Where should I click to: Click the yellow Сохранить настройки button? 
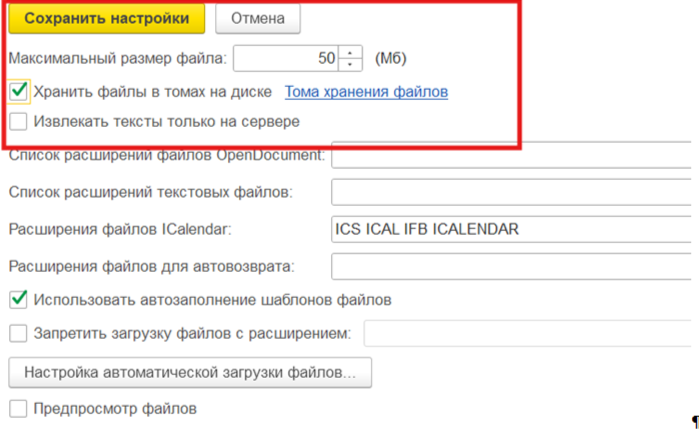pos(106,18)
